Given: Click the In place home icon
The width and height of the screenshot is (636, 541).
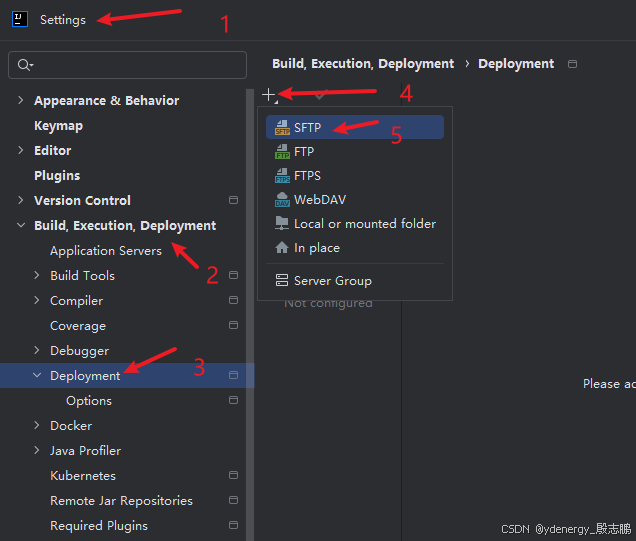Looking at the screenshot, I should pos(281,248).
